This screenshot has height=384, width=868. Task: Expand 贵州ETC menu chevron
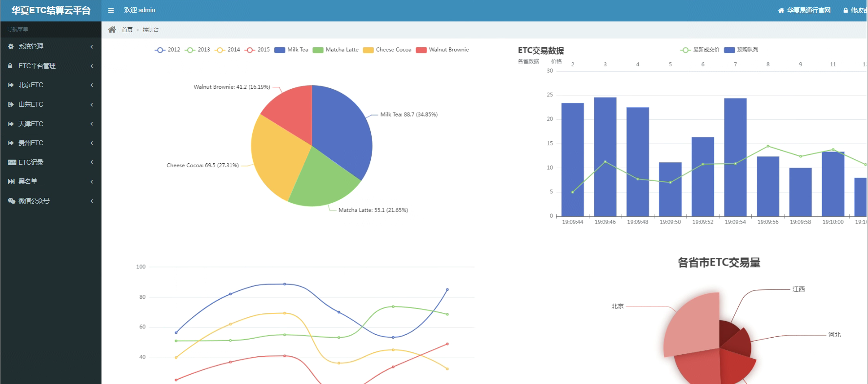coord(92,143)
